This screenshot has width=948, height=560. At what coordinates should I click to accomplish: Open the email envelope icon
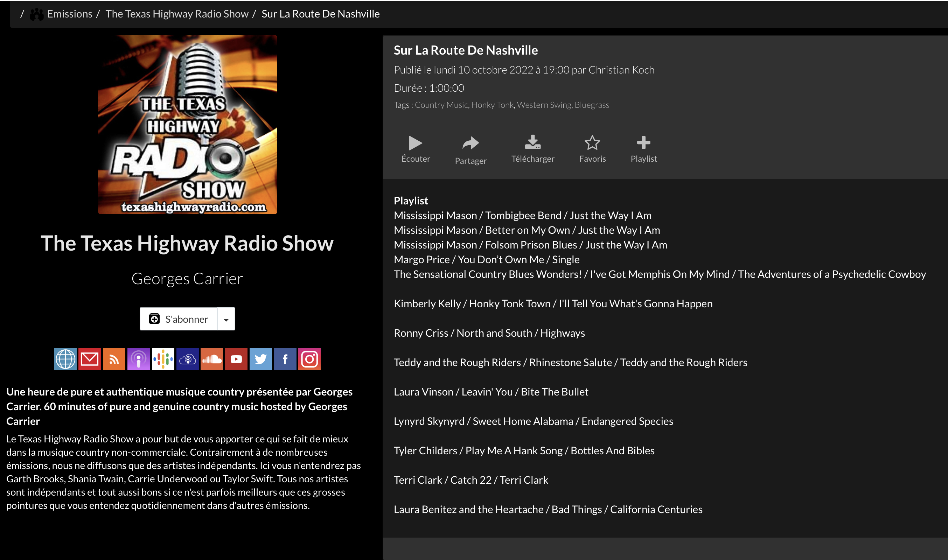point(89,359)
